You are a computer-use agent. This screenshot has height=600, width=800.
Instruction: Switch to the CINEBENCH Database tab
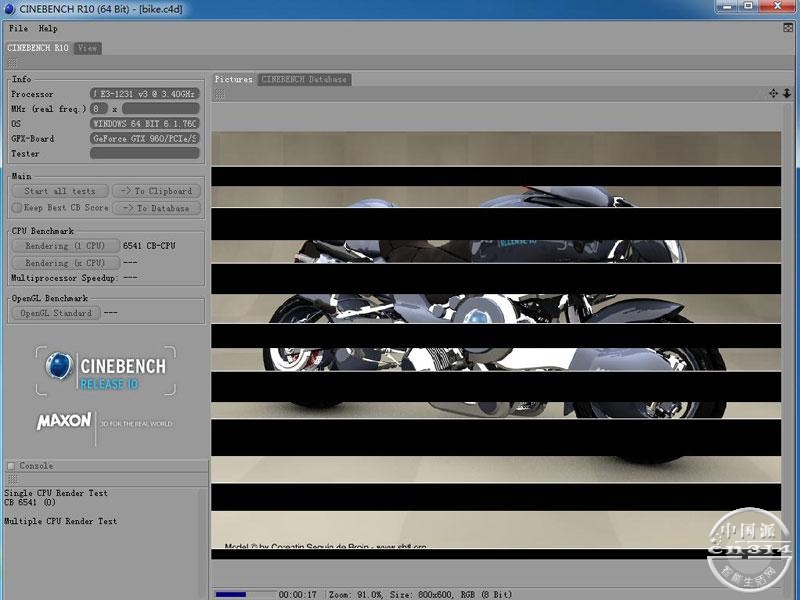click(304, 79)
